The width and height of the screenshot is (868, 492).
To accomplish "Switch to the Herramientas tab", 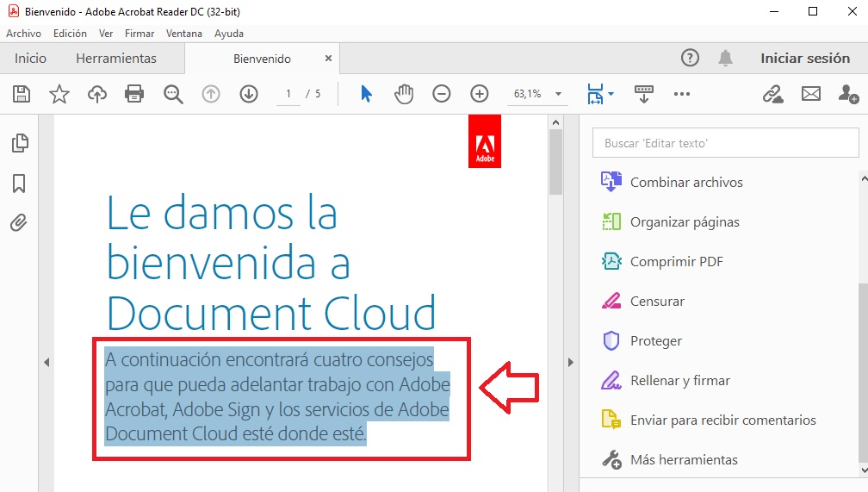I will click(116, 59).
